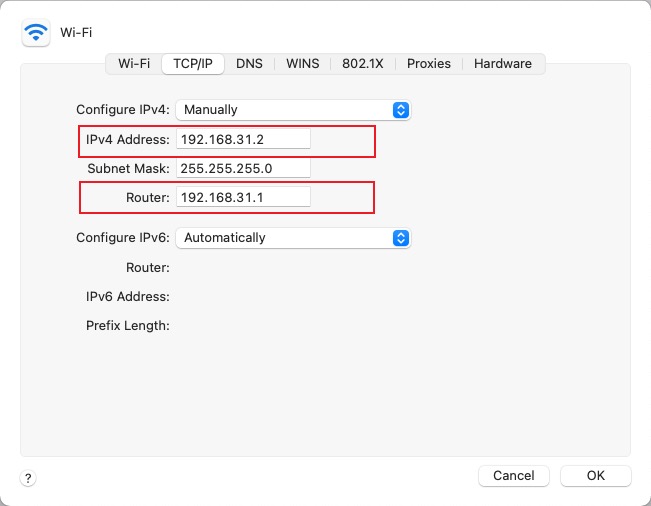Viewport: 651px width, 506px height.
Task: Open the DNS tab
Action: coord(249,64)
